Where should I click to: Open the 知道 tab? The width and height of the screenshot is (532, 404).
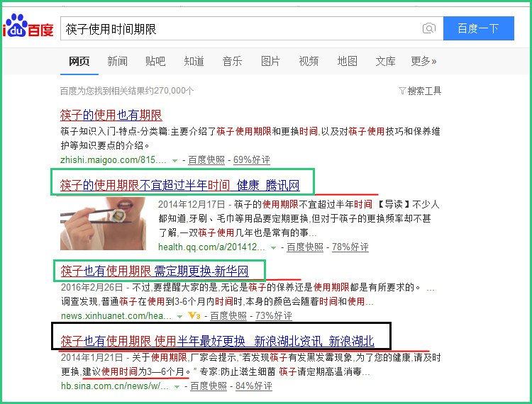tap(194, 61)
